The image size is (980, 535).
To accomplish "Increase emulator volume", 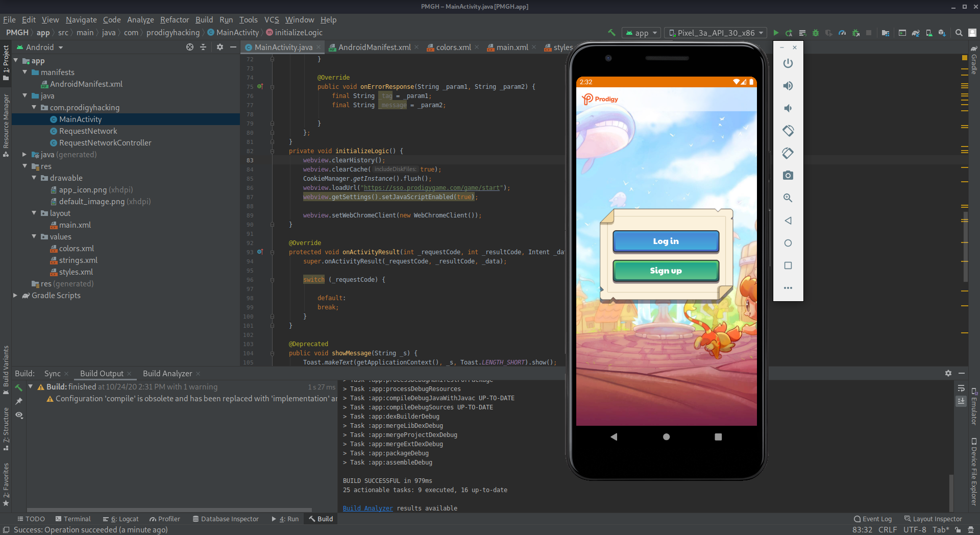I will (788, 86).
